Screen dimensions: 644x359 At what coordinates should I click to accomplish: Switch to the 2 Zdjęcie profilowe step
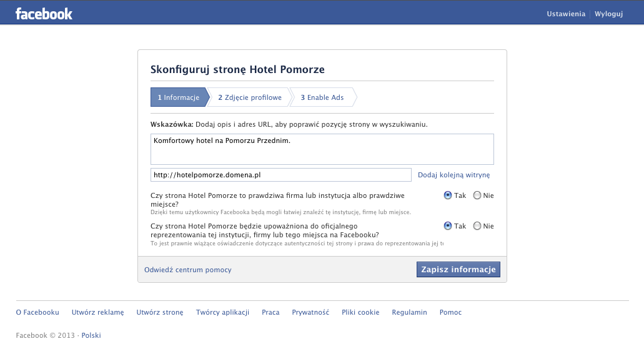pos(250,97)
